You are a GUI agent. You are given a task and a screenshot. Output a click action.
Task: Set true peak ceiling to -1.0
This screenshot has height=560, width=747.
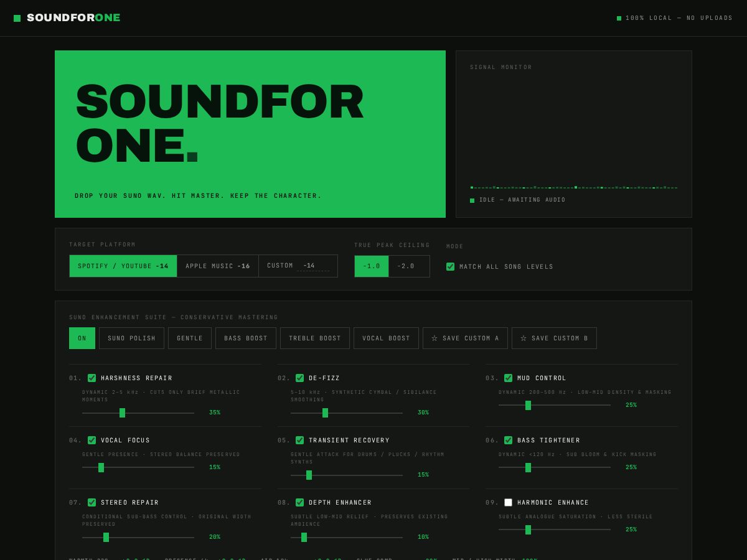[x=372, y=266]
